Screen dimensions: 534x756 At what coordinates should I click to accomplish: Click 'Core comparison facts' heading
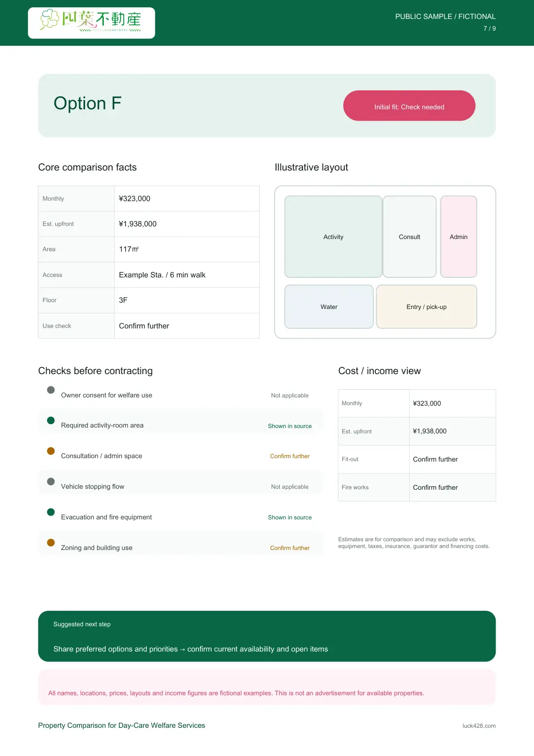(x=87, y=167)
